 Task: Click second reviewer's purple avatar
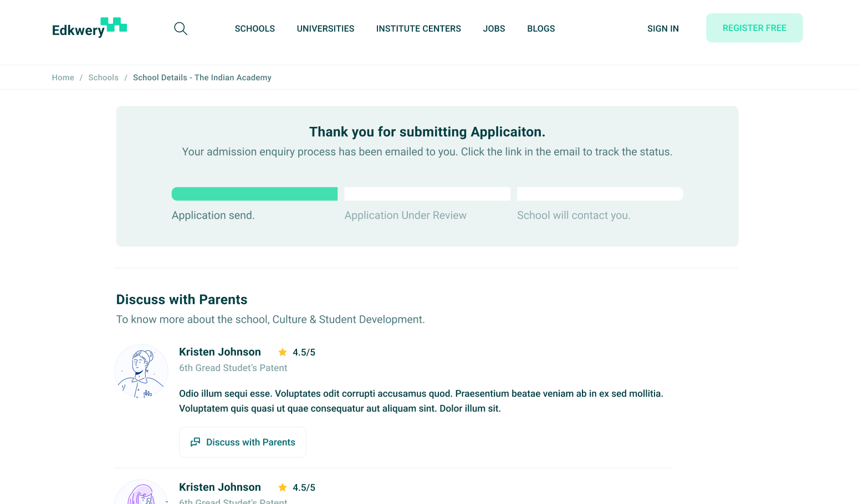[x=141, y=493]
